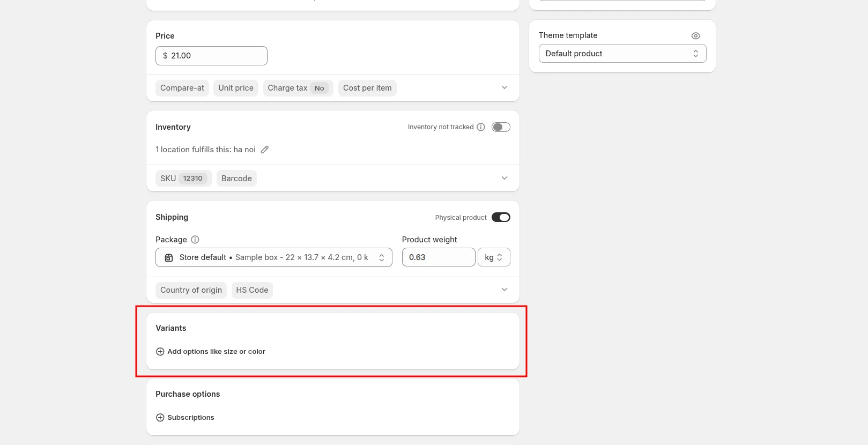Viewport: 868px width, 445px height.
Task: Click the Product weight label
Action: (x=429, y=240)
